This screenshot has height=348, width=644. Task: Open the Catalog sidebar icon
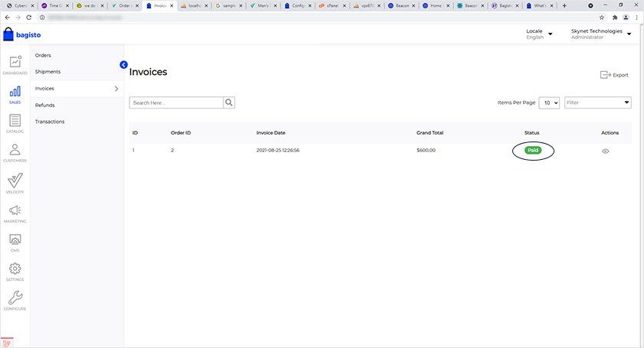15,122
